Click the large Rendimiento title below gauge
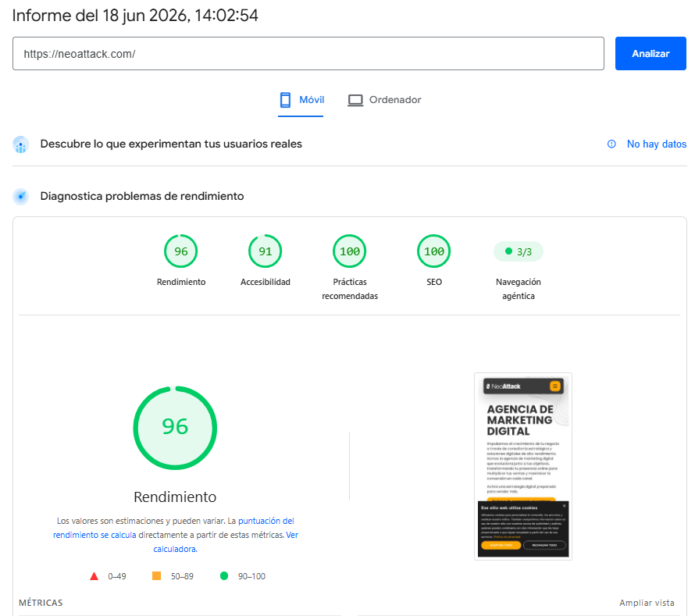 coord(175,497)
